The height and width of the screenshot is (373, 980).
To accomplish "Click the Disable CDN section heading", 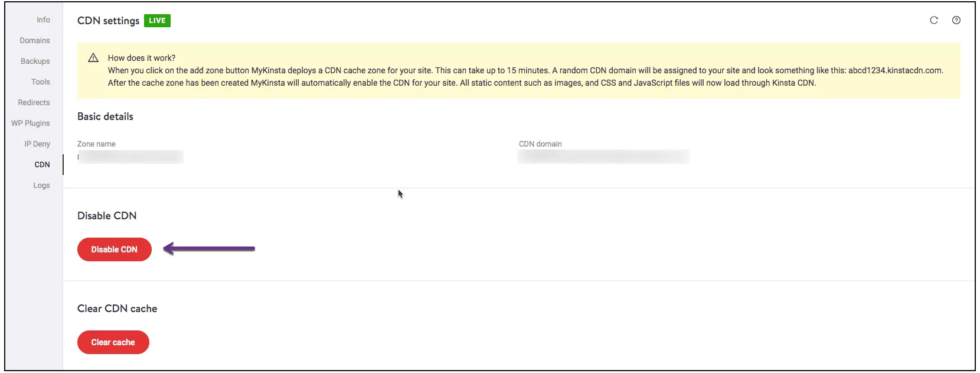I will (107, 216).
